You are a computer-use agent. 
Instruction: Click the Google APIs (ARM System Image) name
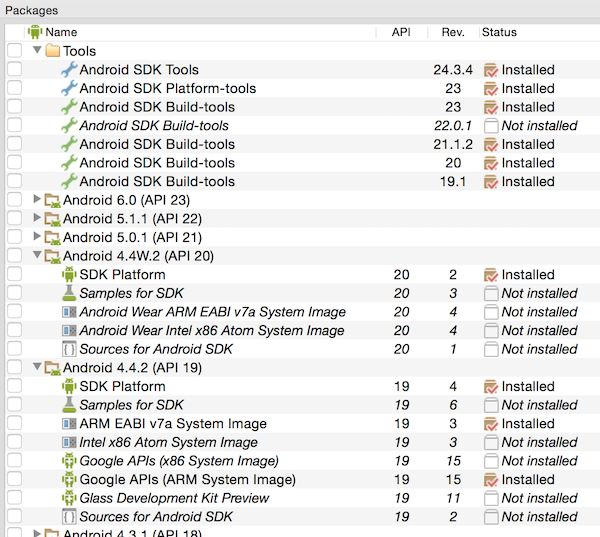(x=188, y=480)
